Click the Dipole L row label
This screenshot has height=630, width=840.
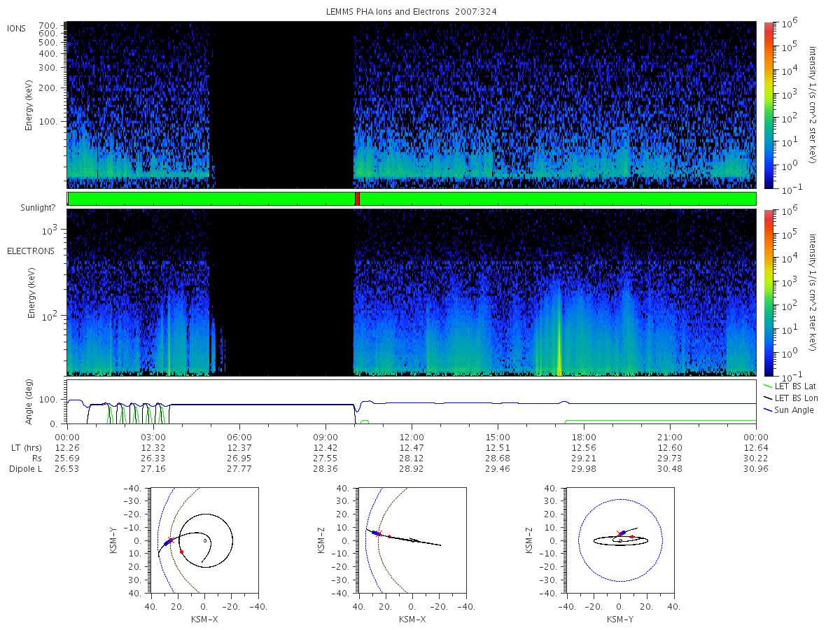point(25,468)
